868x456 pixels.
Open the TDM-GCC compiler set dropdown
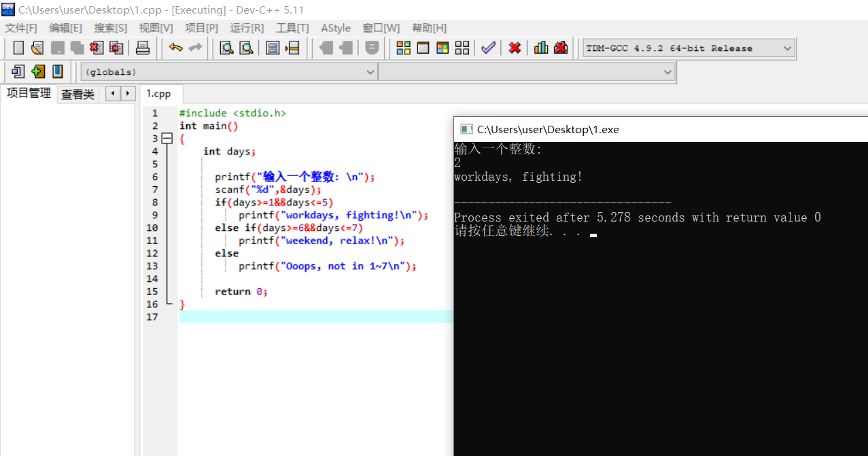click(x=689, y=48)
